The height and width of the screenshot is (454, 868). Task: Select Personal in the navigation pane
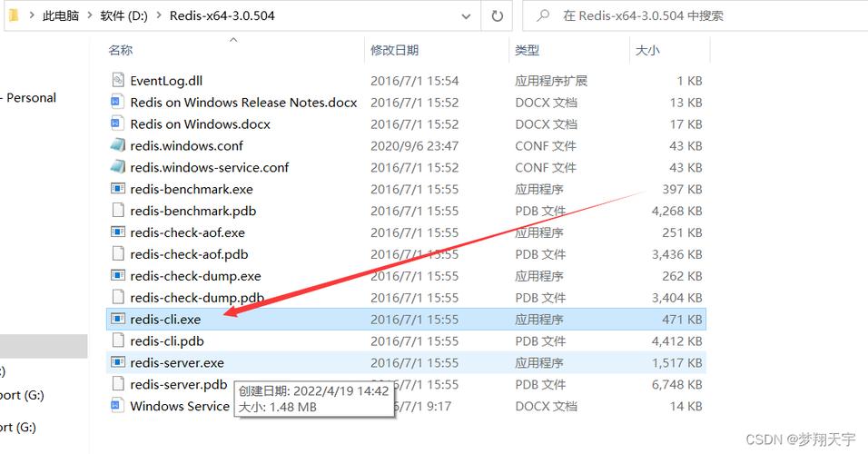tap(31, 98)
